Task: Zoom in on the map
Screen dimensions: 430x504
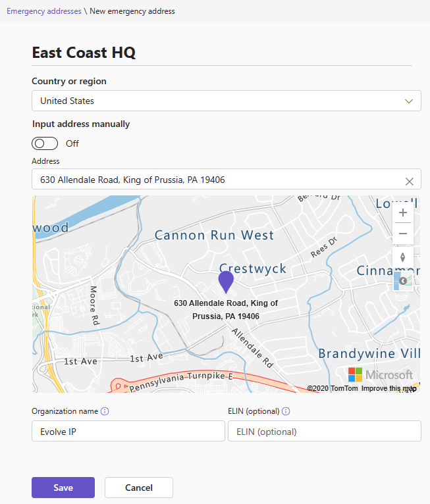Action: pos(403,213)
